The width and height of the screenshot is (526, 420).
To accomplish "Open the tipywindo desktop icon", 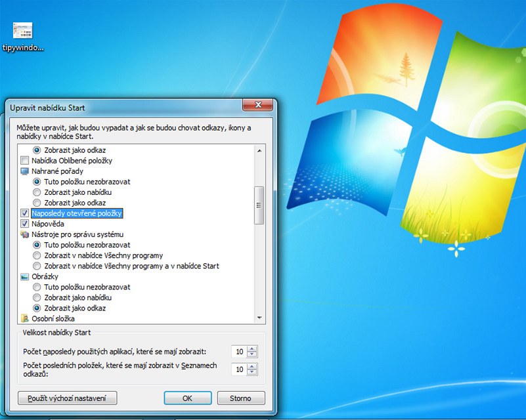I will tap(22, 31).
